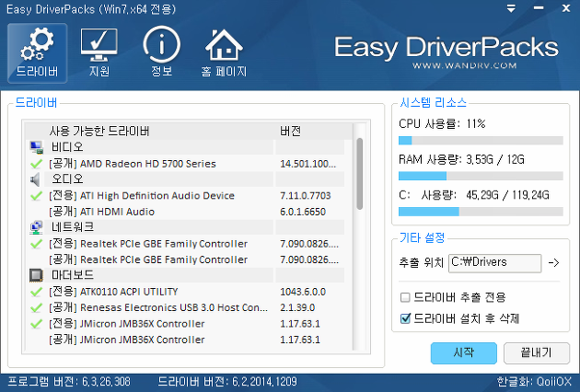
Task: Click the 사용 가능한 드라이버 column header
Action: click(99, 131)
